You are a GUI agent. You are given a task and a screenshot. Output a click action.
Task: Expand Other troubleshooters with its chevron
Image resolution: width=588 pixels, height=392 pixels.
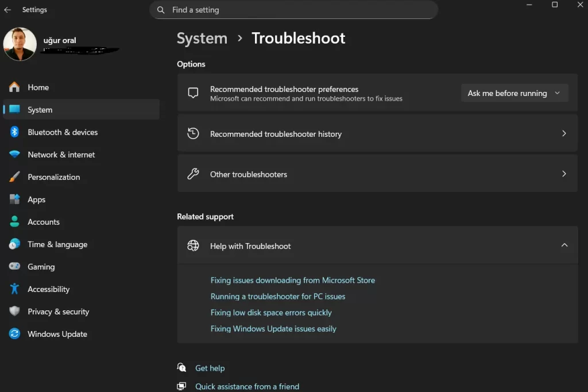[564, 174]
